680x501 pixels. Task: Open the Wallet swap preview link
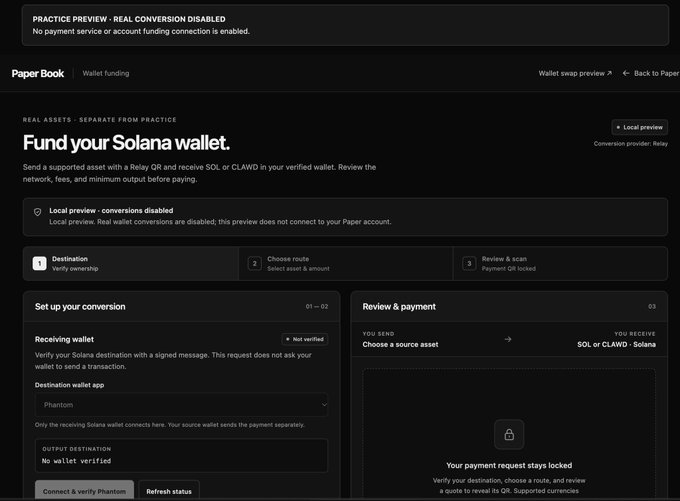(x=575, y=73)
